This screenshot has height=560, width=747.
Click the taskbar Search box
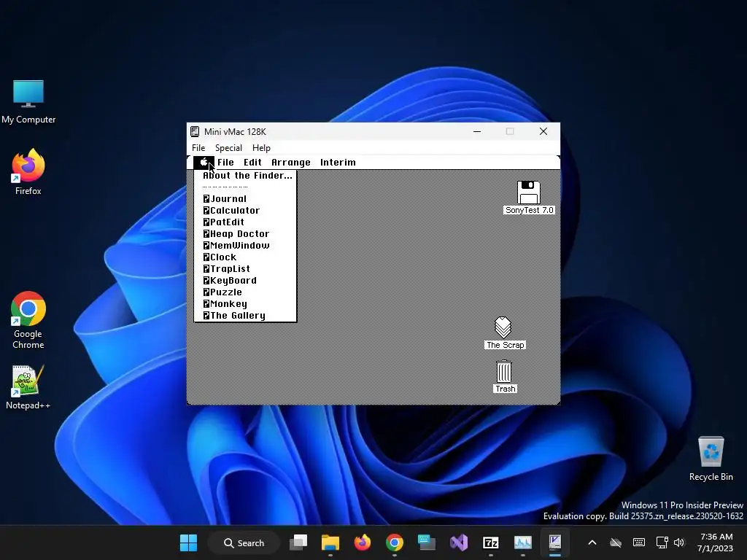(244, 542)
